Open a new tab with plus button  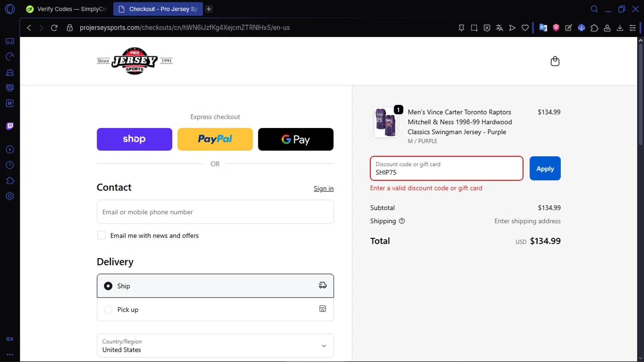(x=209, y=9)
